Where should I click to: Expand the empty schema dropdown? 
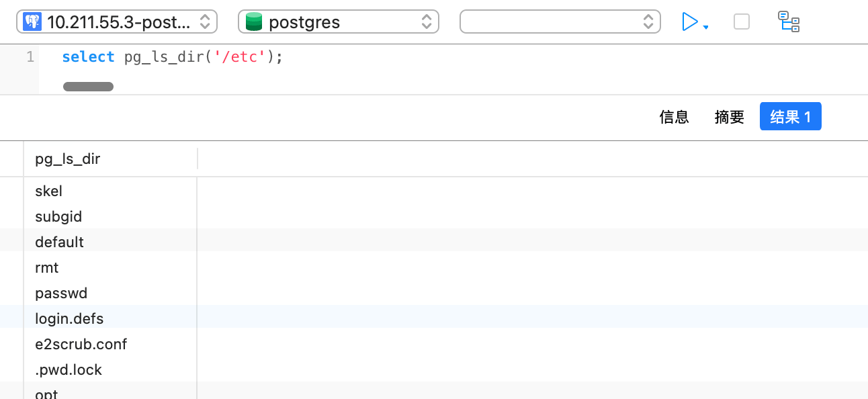pyautogui.click(x=560, y=21)
